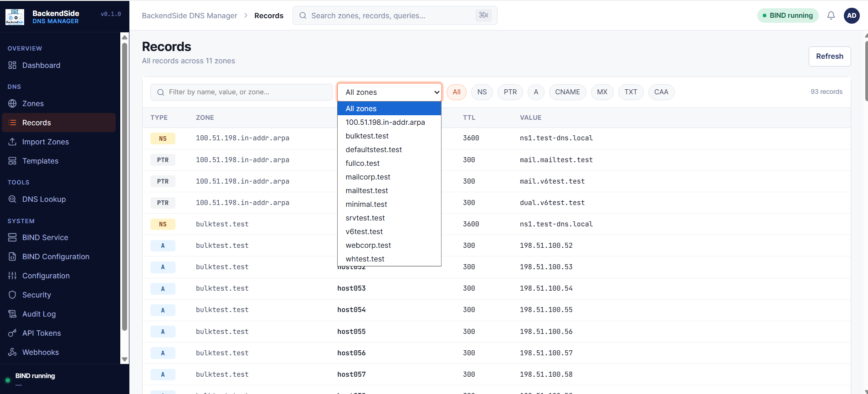Open BIND Configuration page
The image size is (868, 394).
(59, 256)
